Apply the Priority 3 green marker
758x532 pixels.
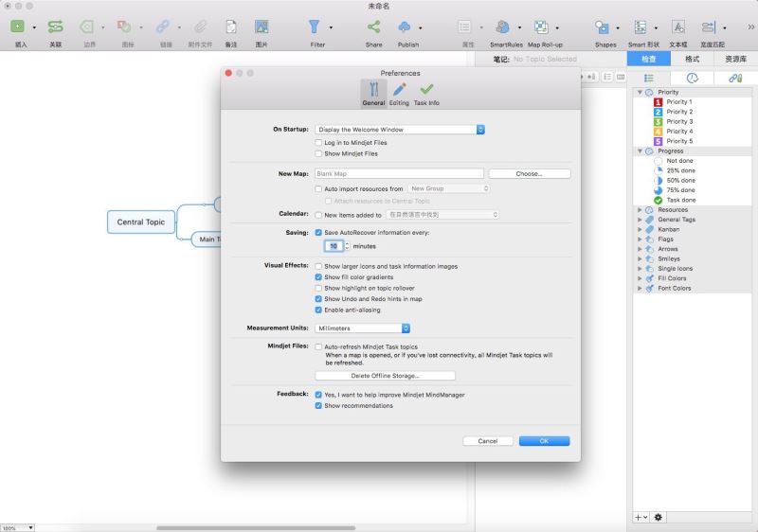click(658, 122)
